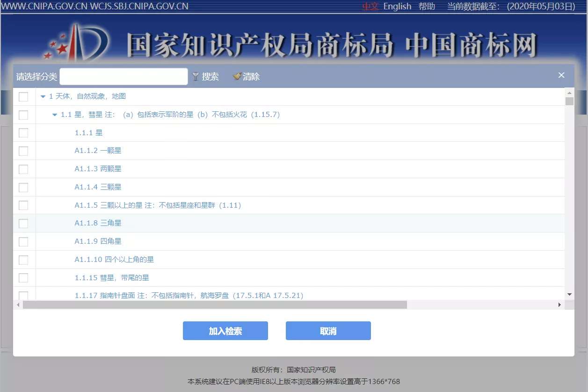Check the box for 1.1 星,彗星
Viewport: 588px width, 392px height.
23,115
